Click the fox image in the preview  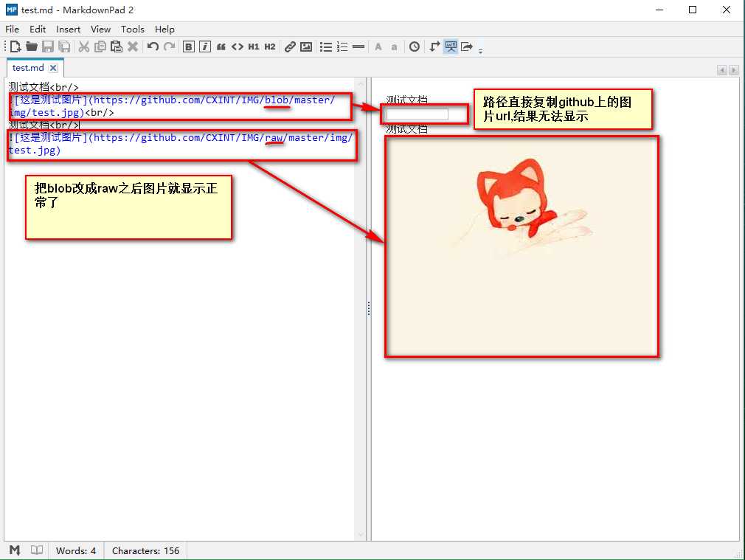click(521, 246)
